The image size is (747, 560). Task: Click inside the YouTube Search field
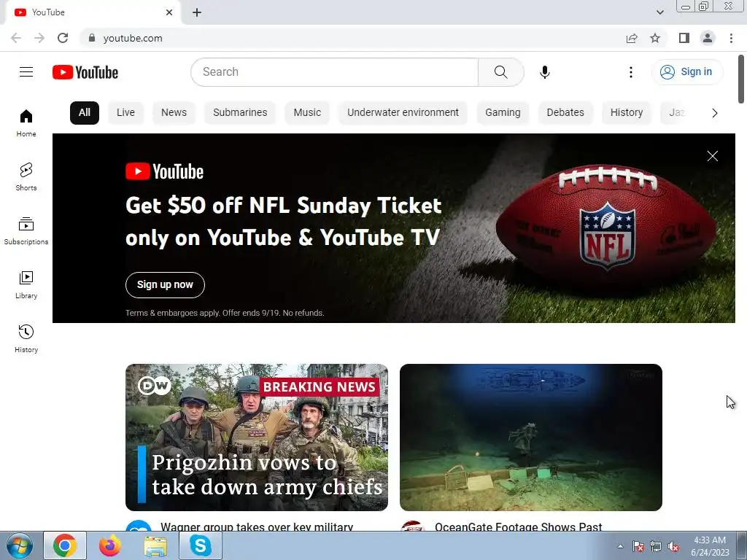click(334, 72)
